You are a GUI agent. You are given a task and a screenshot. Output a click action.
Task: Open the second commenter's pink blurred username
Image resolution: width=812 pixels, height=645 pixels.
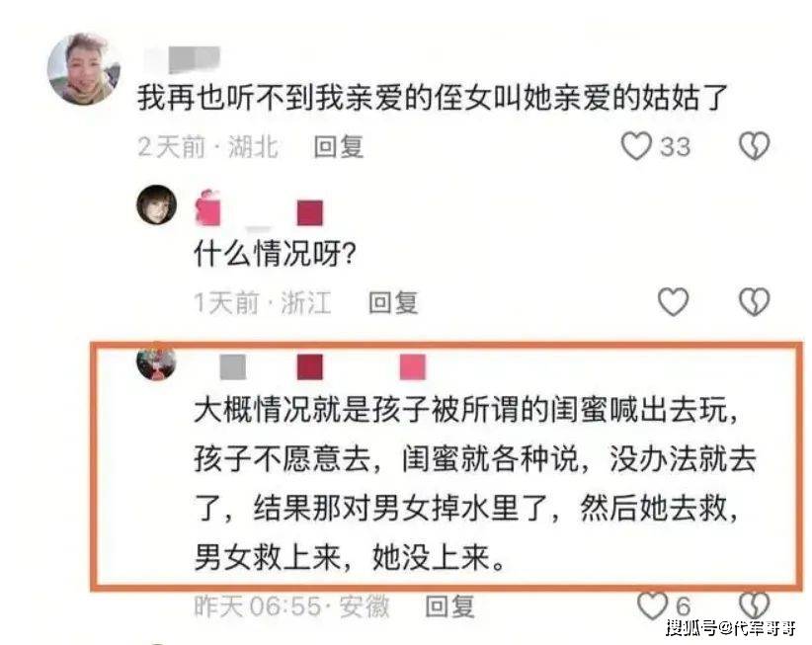[259, 210]
